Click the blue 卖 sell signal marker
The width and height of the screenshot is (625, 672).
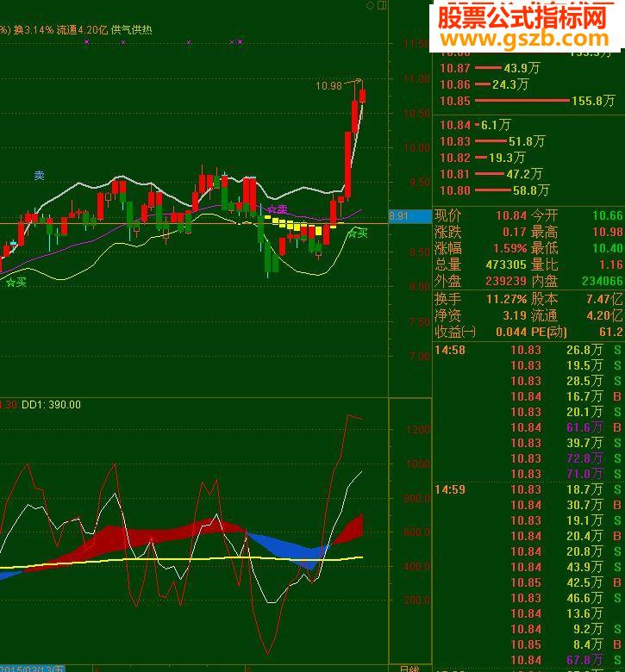coord(39,175)
